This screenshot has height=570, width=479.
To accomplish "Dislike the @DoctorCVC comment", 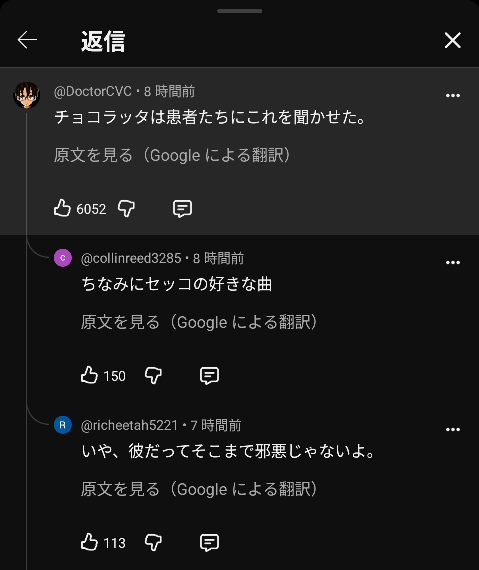I will pos(126,209).
